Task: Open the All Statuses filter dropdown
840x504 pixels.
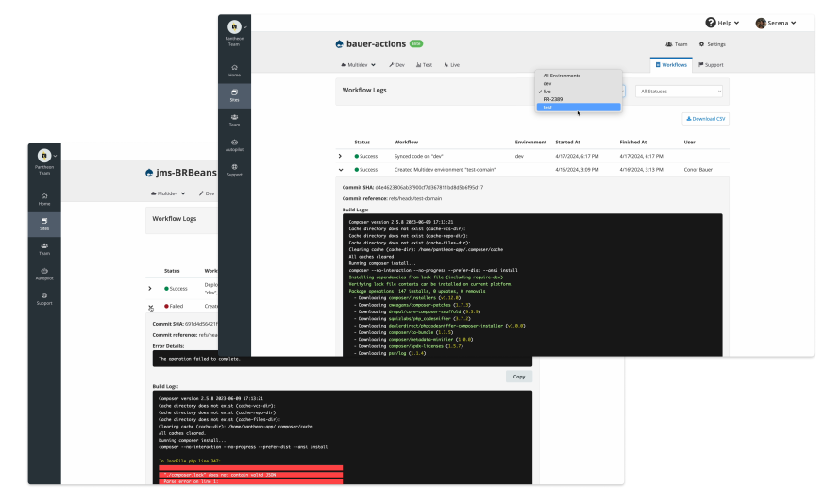Action: click(679, 92)
